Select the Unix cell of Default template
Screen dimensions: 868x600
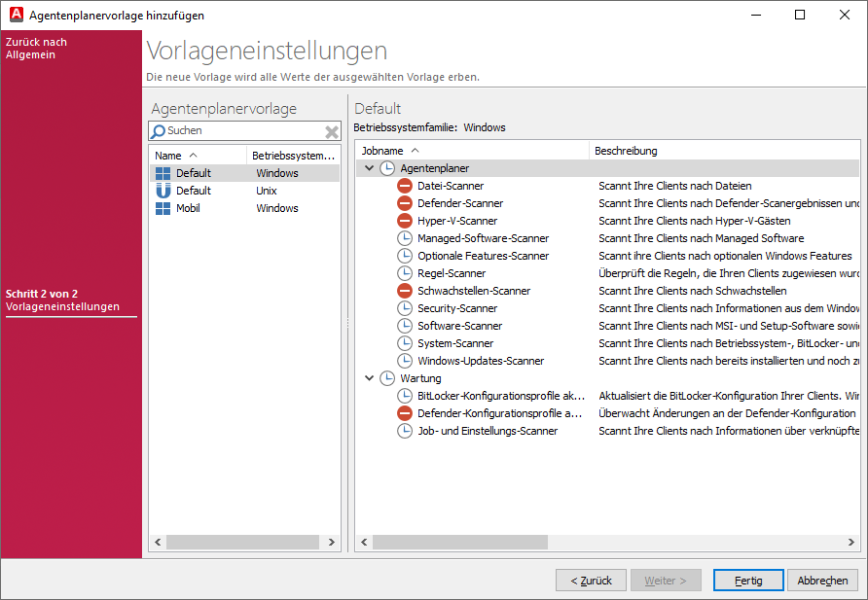(267, 191)
